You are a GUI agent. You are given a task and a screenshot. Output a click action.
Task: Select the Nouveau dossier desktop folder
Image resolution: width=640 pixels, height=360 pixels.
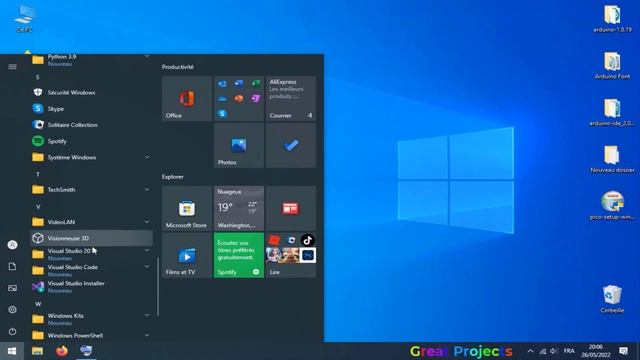(612, 159)
